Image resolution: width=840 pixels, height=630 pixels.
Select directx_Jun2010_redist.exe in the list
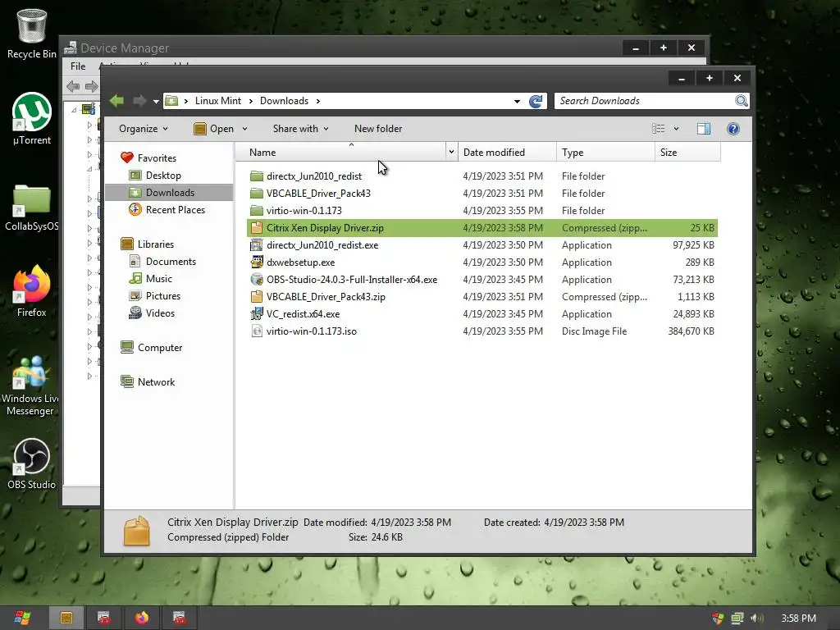pos(322,244)
